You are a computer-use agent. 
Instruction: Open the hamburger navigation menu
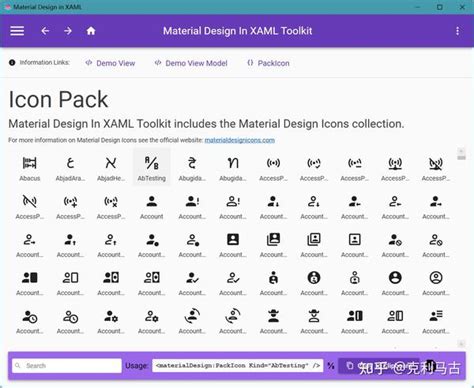17,31
